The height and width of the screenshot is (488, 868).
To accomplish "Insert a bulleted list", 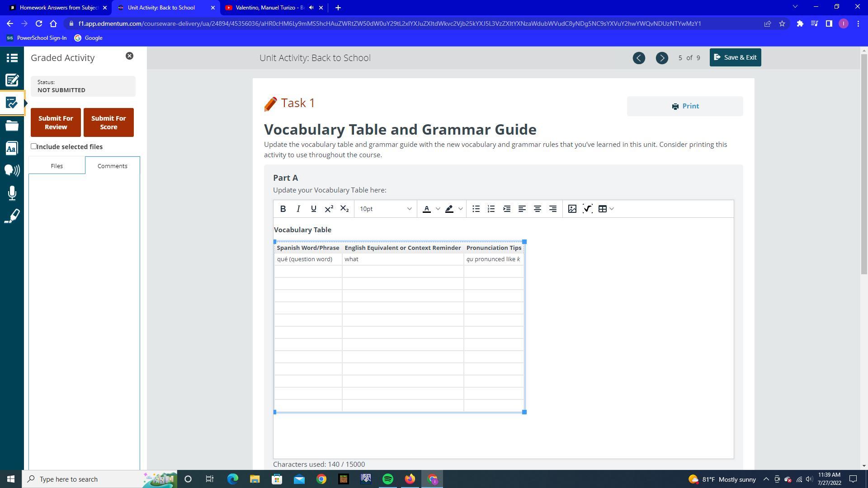I will coord(476,209).
